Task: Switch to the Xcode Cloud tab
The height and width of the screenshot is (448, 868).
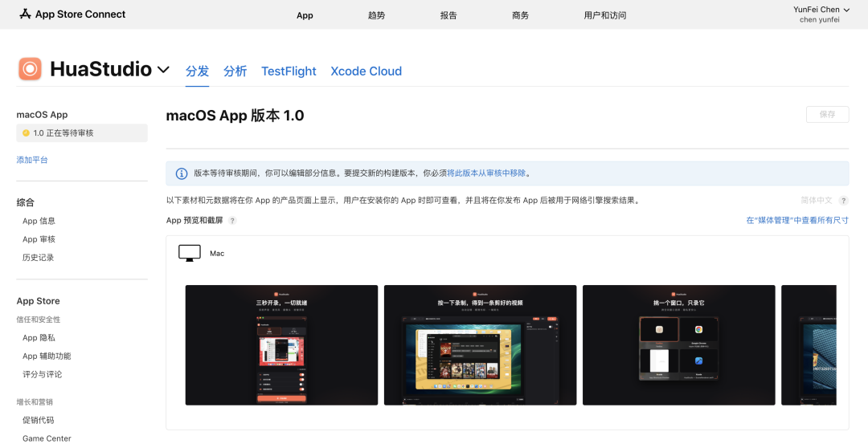Action: point(366,71)
